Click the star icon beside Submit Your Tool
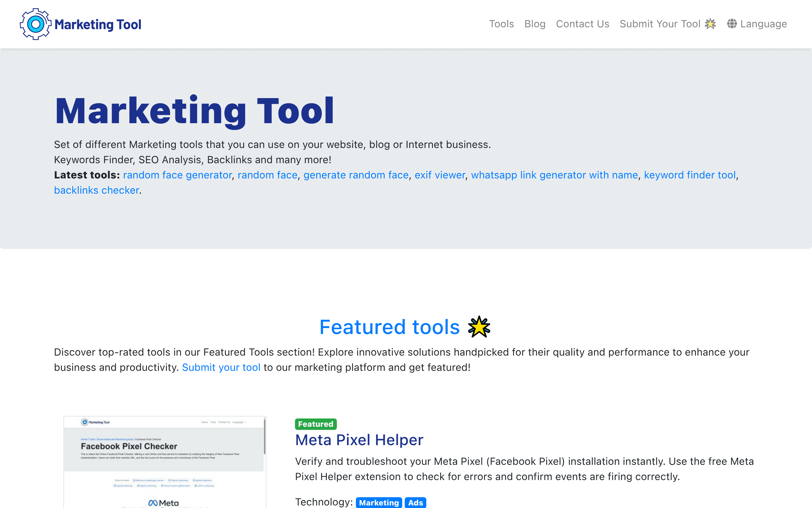Image resolution: width=812 pixels, height=508 pixels. [x=710, y=24]
